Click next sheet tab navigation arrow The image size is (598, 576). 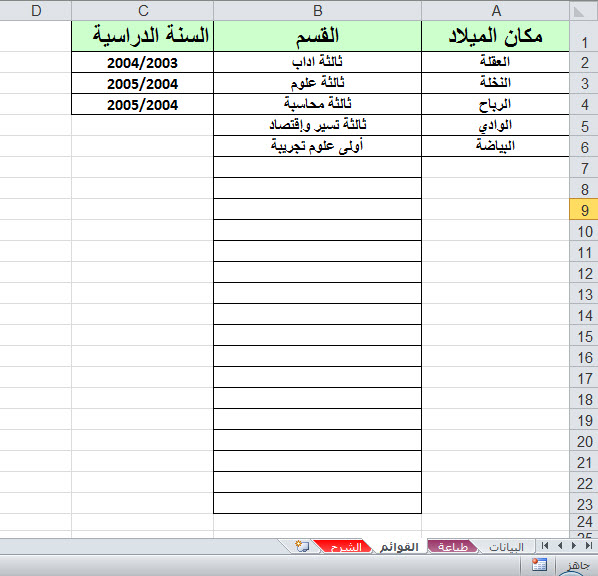tap(574, 546)
